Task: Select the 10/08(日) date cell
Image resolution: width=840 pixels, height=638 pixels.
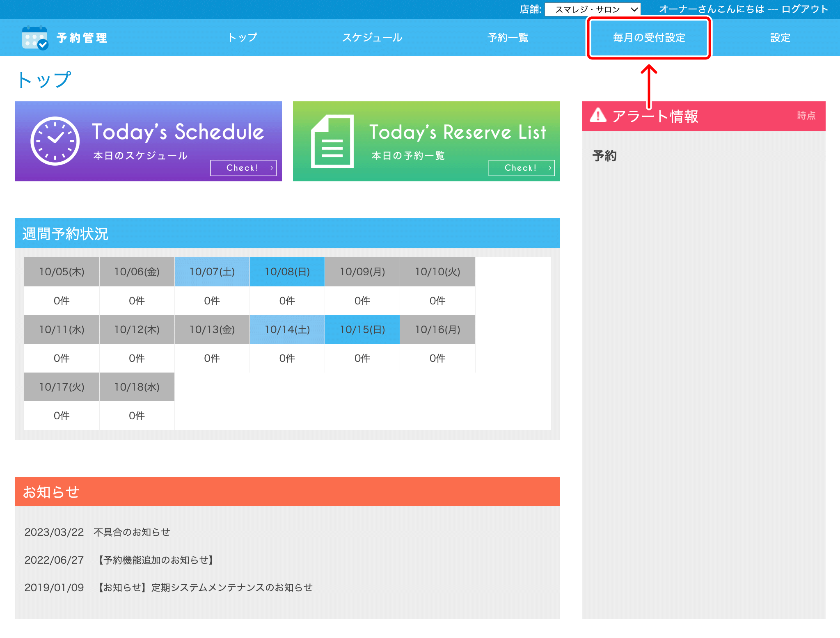Action: (x=287, y=271)
